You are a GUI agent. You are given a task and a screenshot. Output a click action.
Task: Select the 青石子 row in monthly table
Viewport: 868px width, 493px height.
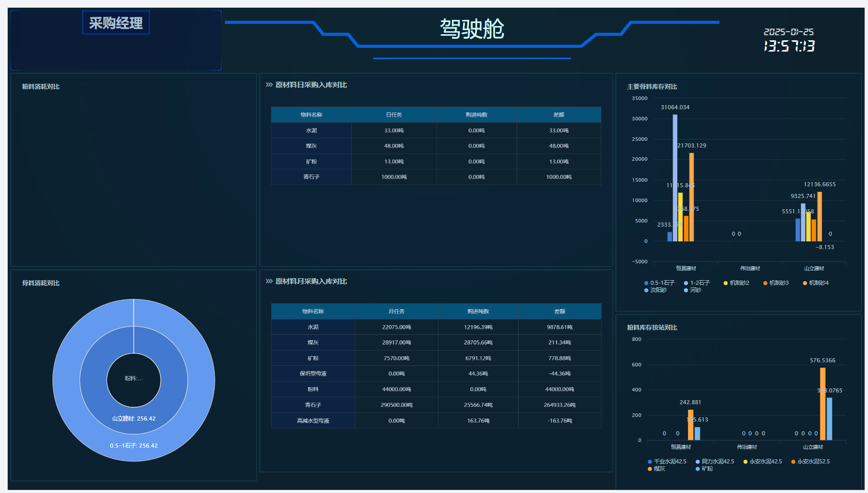(313, 405)
